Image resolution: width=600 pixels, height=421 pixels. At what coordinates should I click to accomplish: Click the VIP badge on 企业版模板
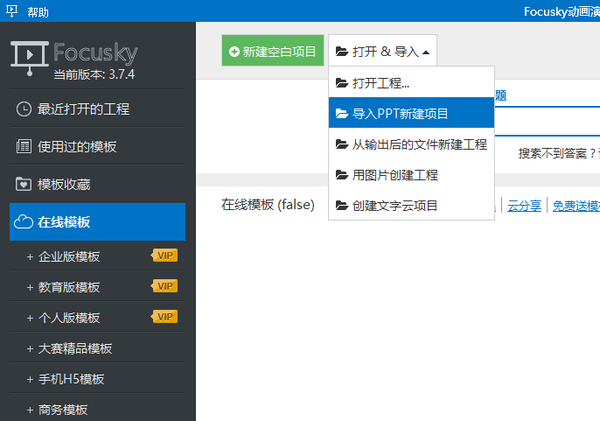(x=165, y=255)
